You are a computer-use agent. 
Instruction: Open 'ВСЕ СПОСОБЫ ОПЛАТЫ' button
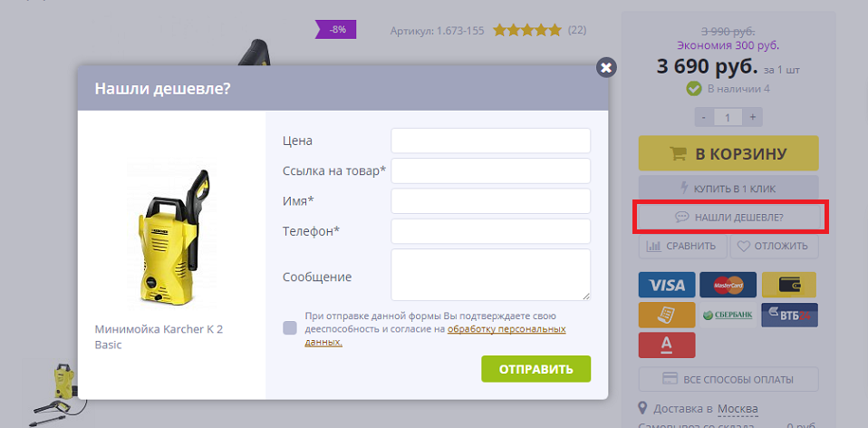click(728, 379)
